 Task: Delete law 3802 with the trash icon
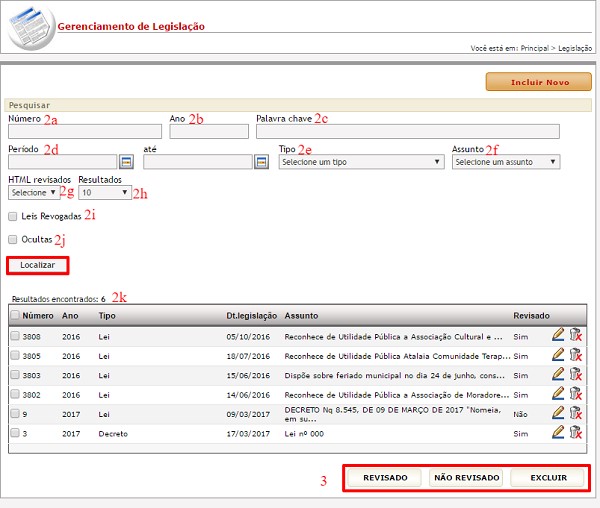[x=576, y=393]
